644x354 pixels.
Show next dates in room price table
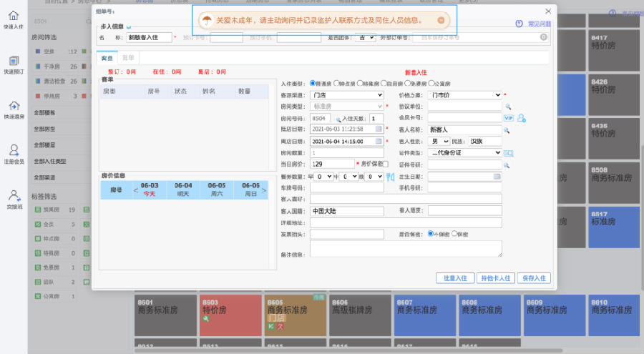263,190
